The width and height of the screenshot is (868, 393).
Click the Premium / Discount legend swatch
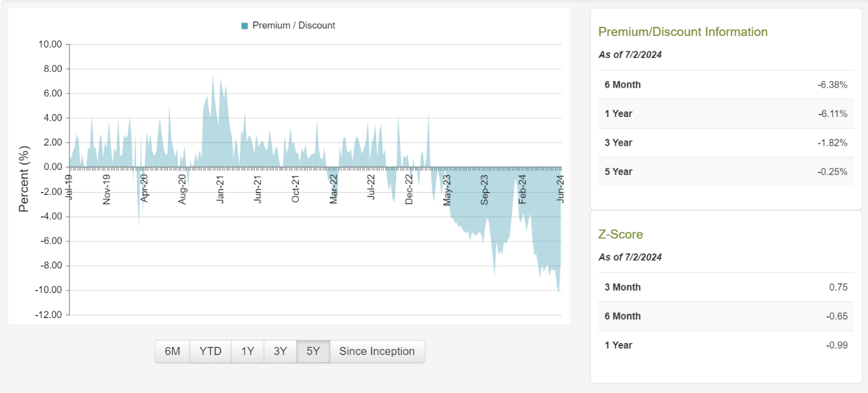click(x=246, y=26)
